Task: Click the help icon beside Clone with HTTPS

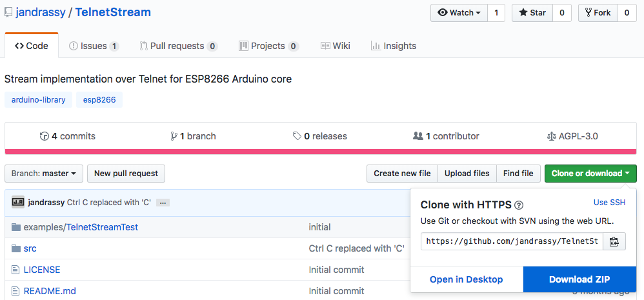Action: pos(518,205)
